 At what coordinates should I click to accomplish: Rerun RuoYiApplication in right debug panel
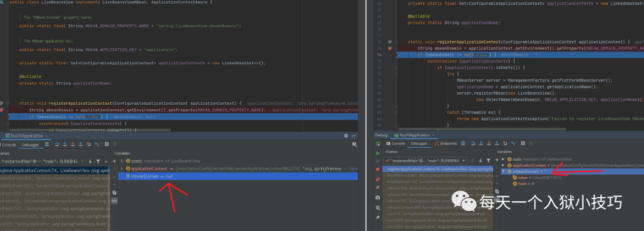(x=378, y=143)
